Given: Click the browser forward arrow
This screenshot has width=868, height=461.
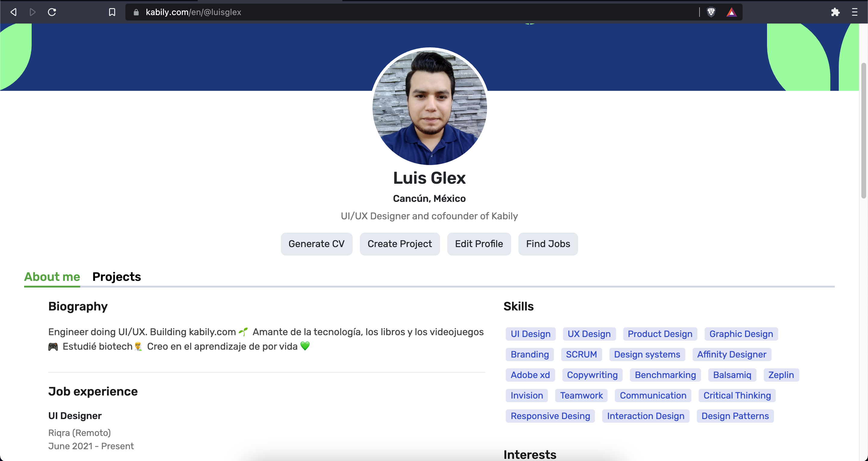Looking at the screenshot, I should 33,12.
